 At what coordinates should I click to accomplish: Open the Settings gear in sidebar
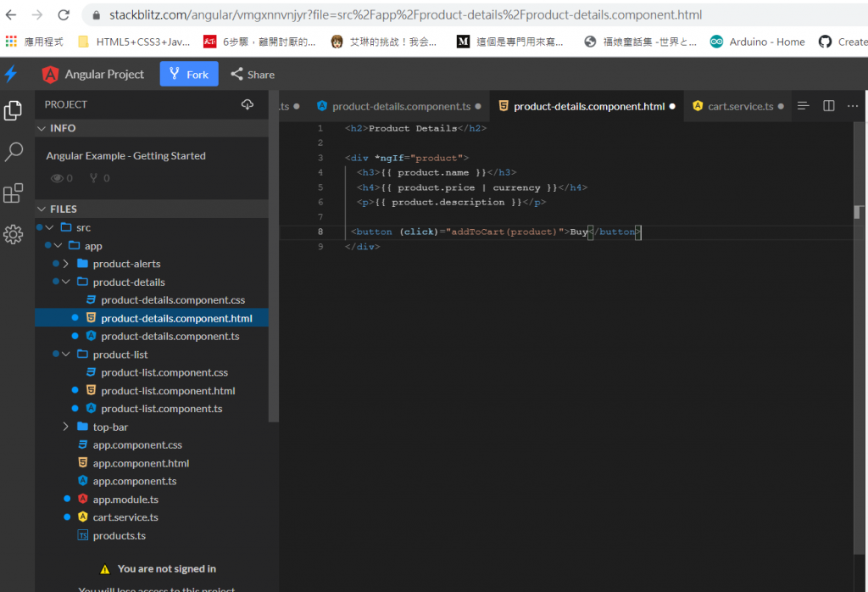point(14,234)
